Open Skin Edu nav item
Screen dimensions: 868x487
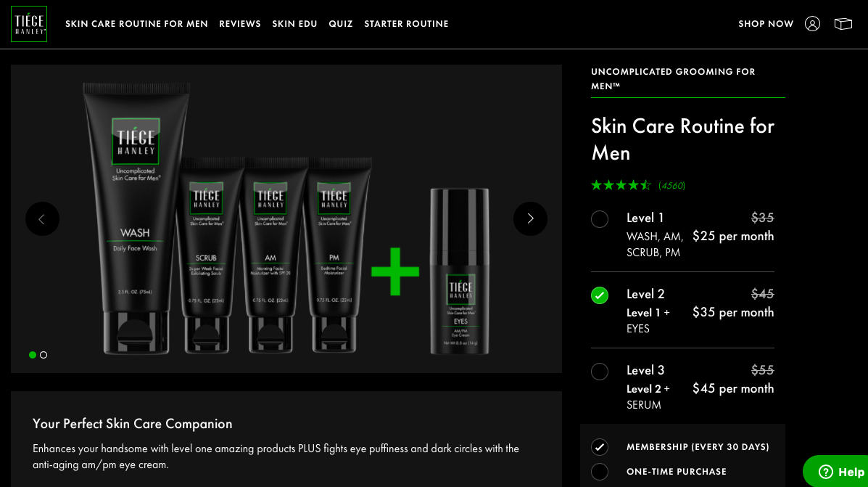click(294, 24)
